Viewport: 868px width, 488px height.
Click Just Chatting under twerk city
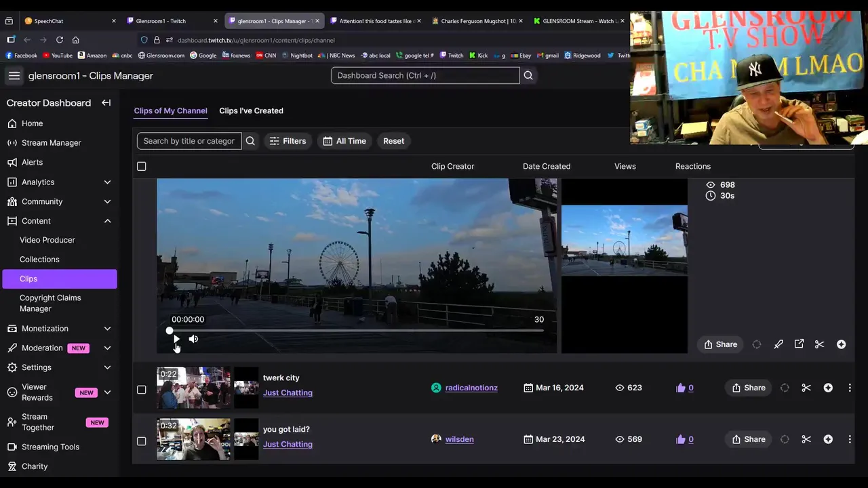pos(288,393)
